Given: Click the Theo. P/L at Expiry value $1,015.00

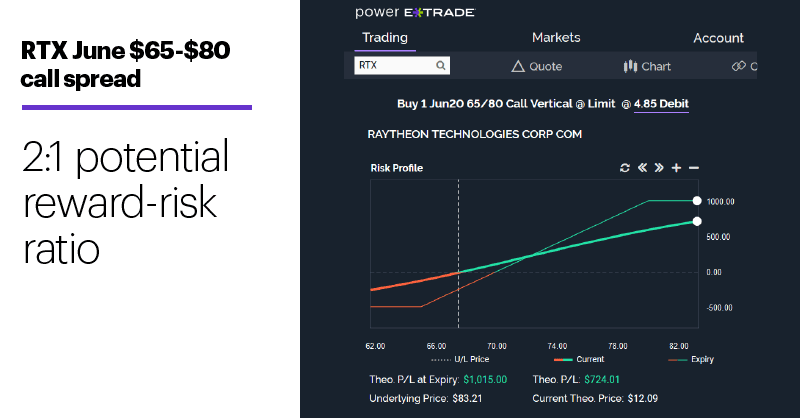Looking at the screenshot, I should (485, 380).
